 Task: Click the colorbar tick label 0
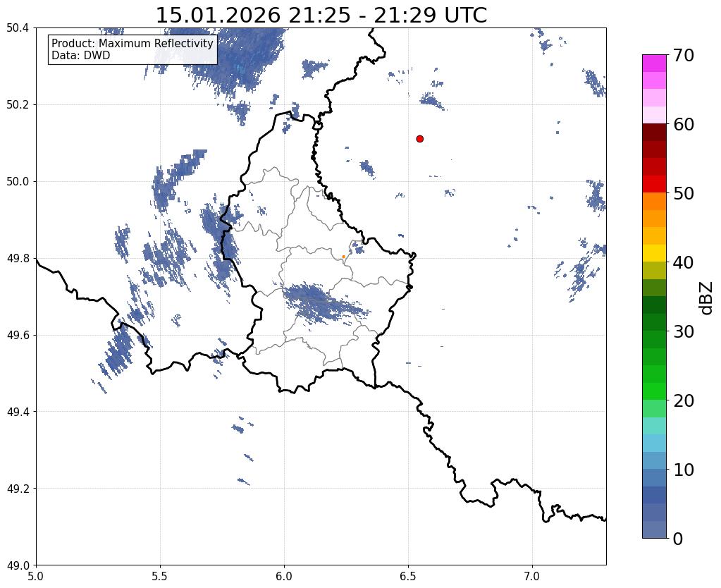point(678,539)
